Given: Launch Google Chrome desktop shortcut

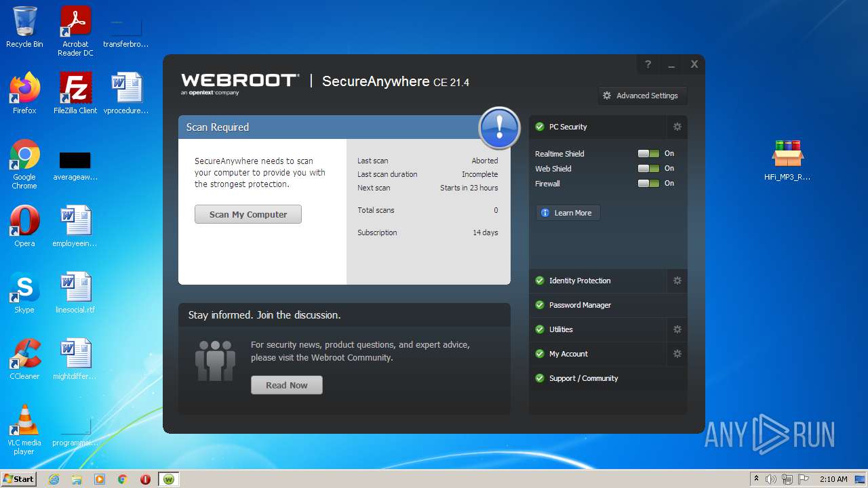Looking at the screenshot, I should click(x=24, y=164).
